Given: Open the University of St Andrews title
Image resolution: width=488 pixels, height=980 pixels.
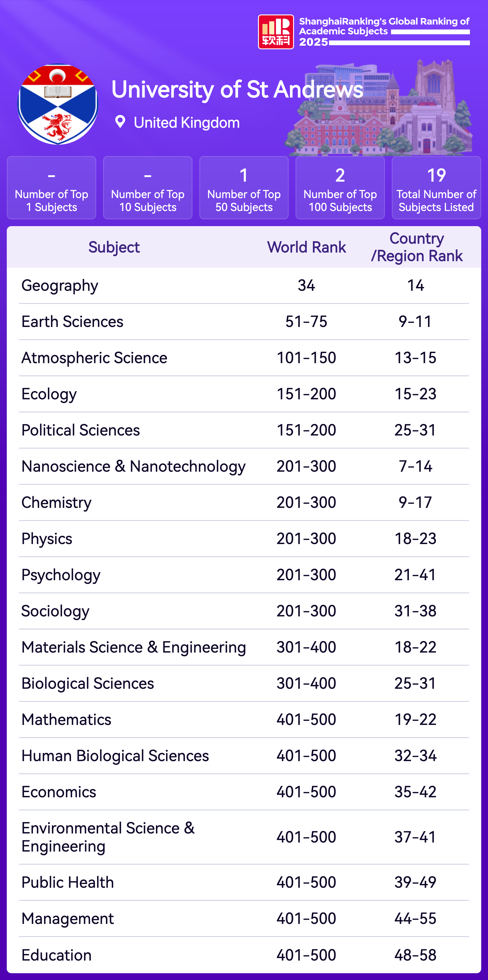Looking at the screenshot, I should [237, 90].
